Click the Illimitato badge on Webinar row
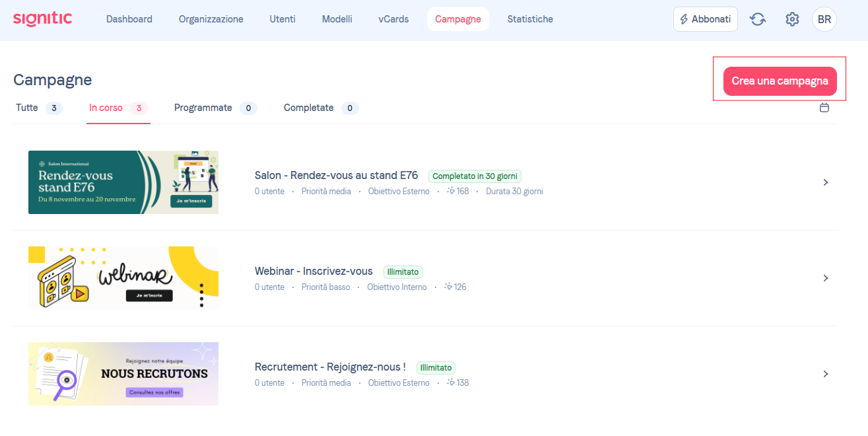Viewport: 868px width, 436px height. (403, 272)
